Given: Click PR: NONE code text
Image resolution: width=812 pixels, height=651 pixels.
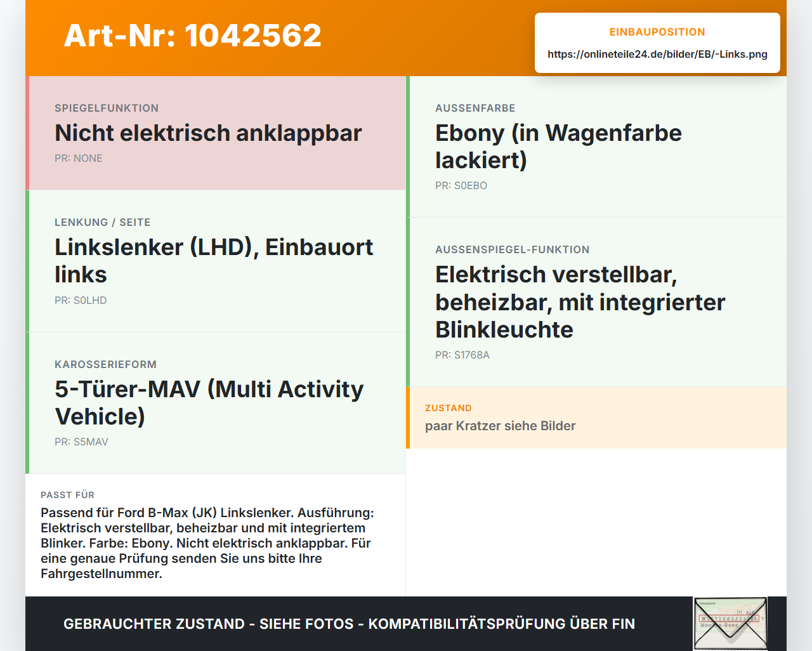Looking at the screenshot, I should pos(79,158).
